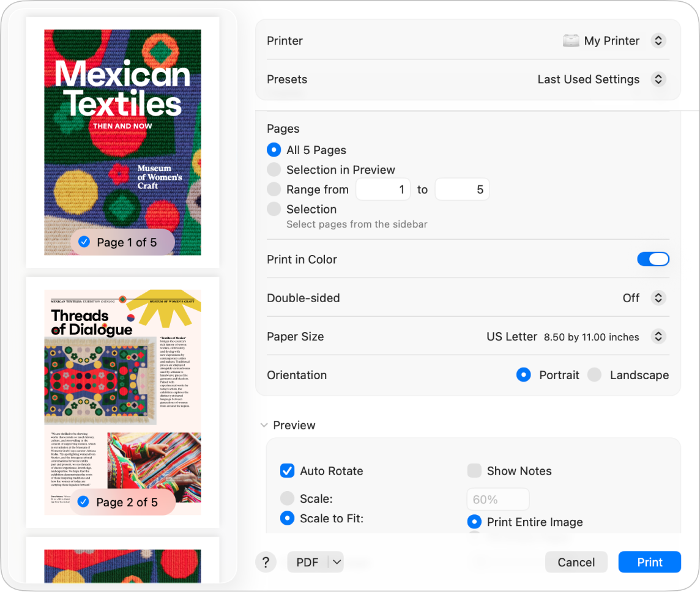This screenshot has width=700, height=592.
Task: Click the Help question mark icon
Action: (266, 562)
